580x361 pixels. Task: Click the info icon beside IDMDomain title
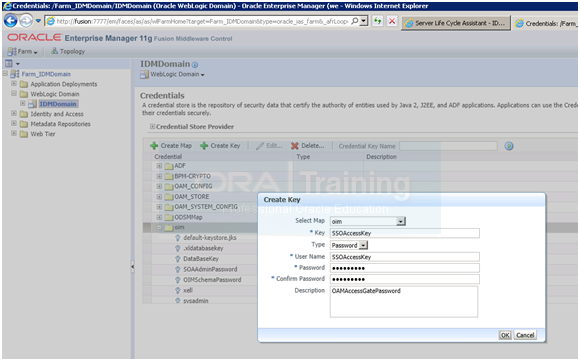click(x=195, y=65)
